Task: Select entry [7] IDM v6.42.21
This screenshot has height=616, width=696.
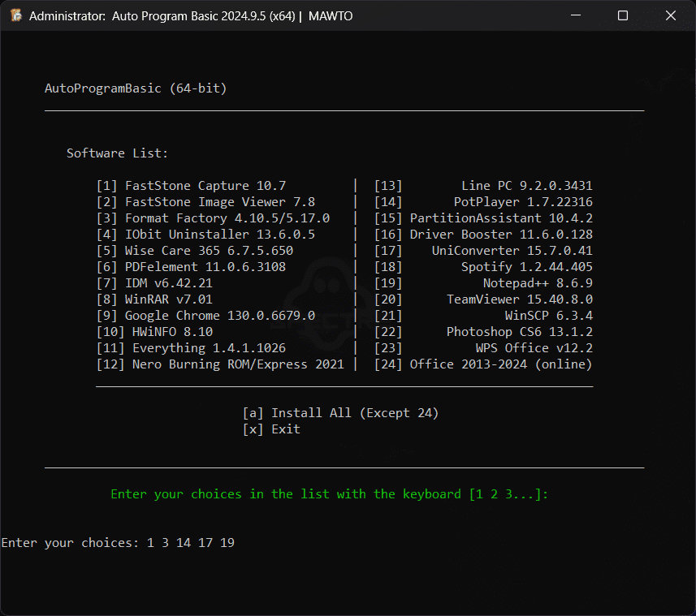Action: pyautogui.click(x=154, y=283)
